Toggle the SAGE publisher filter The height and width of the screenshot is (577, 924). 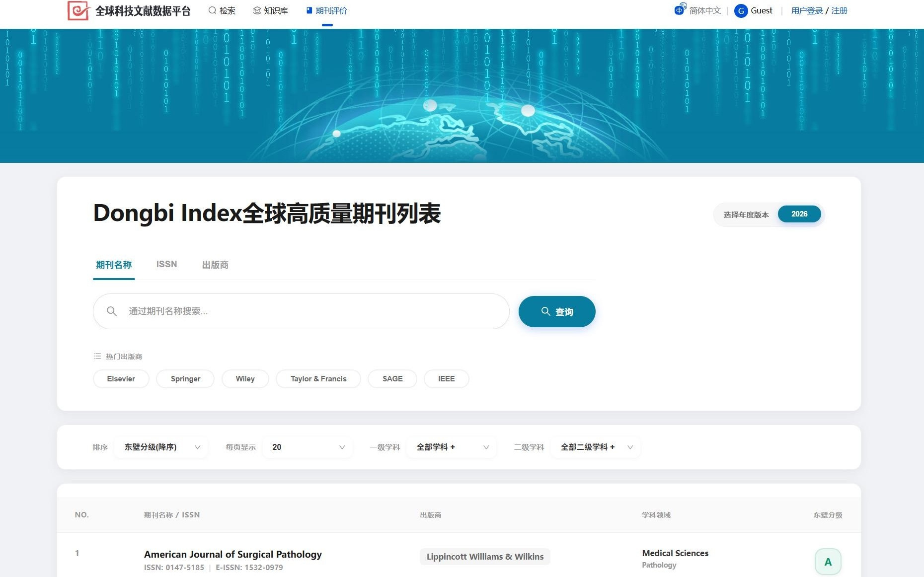click(x=392, y=378)
